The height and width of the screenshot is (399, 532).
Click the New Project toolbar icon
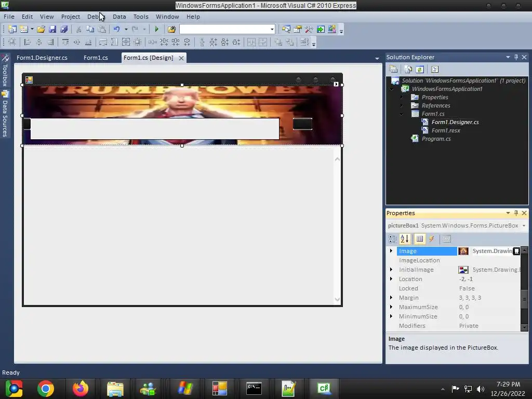coord(12,29)
